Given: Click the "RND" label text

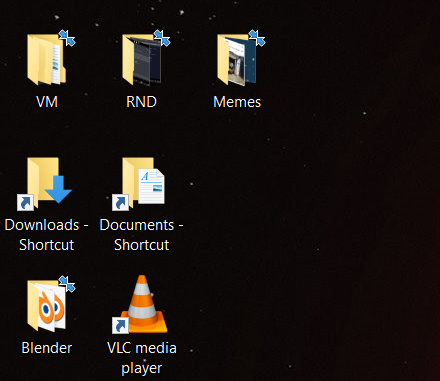Looking at the screenshot, I should click(x=141, y=102).
